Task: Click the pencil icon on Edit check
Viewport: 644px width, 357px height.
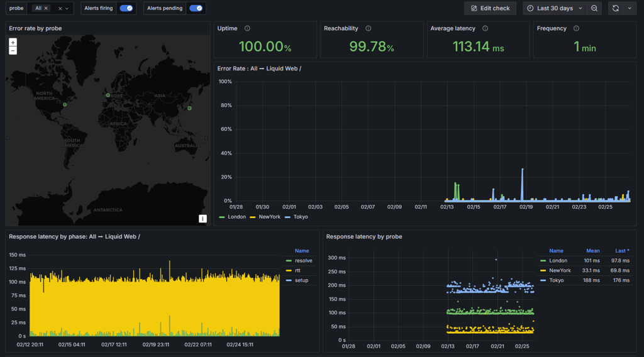Action: [474, 8]
